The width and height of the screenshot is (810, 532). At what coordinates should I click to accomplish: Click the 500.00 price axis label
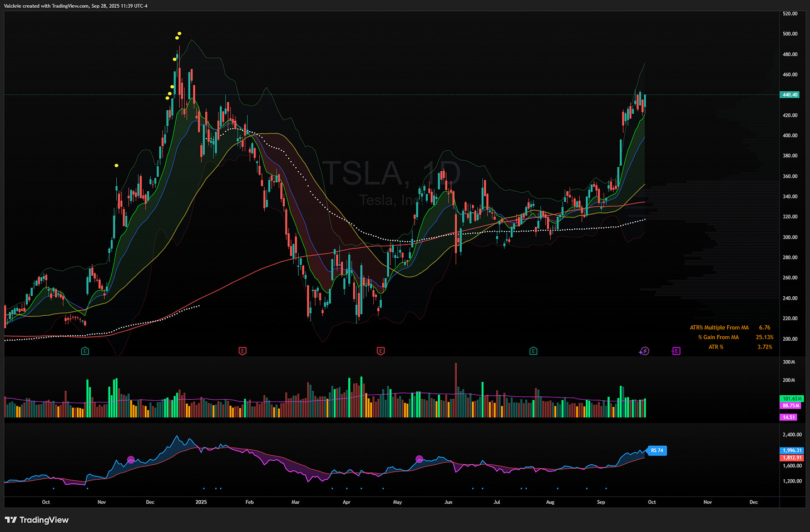[x=790, y=33]
